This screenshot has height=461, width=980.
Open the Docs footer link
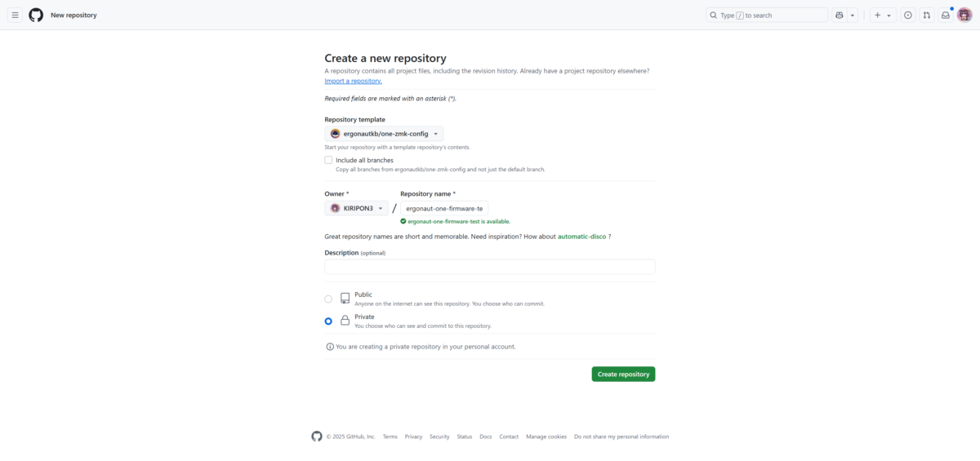tap(486, 437)
